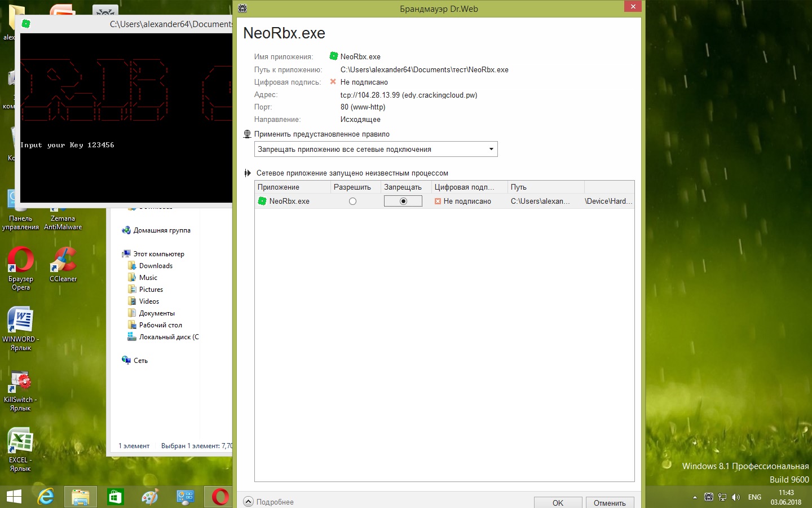This screenshot has height=508, width=812.
Task: Click the green NeoRbx.exe application name icon
Action: pos(334,56)
